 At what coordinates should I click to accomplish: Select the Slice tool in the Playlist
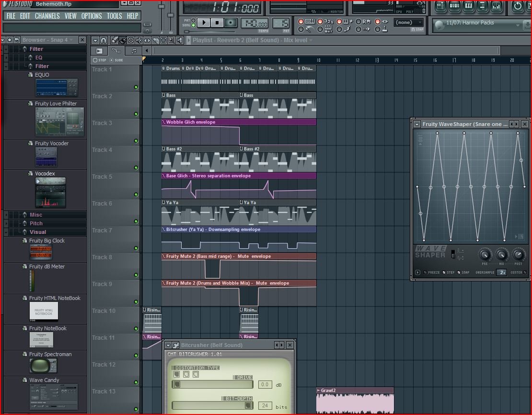(x=155, y=40)
